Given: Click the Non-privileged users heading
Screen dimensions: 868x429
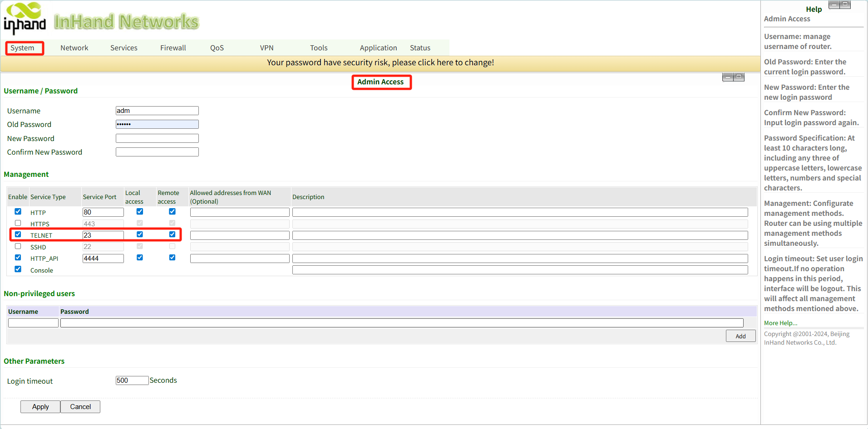Looking at the screenshot, I should coord(39,294).
